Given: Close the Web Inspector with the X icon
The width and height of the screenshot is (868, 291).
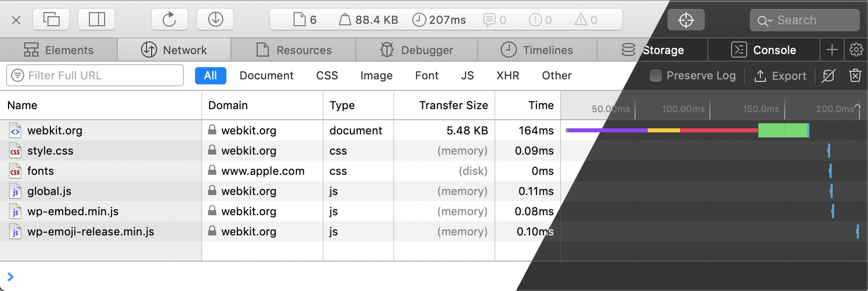Looking at the screenshot, I should coord(16,20).
